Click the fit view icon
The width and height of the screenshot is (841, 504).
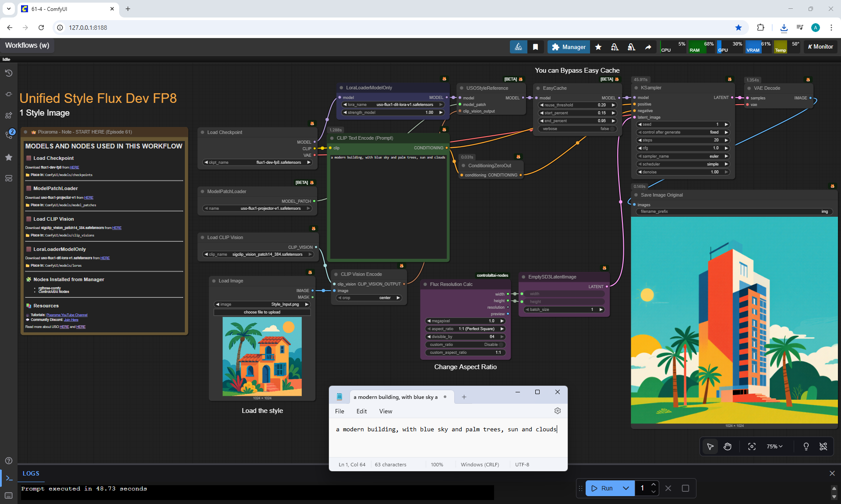click(x=752, y=447)
